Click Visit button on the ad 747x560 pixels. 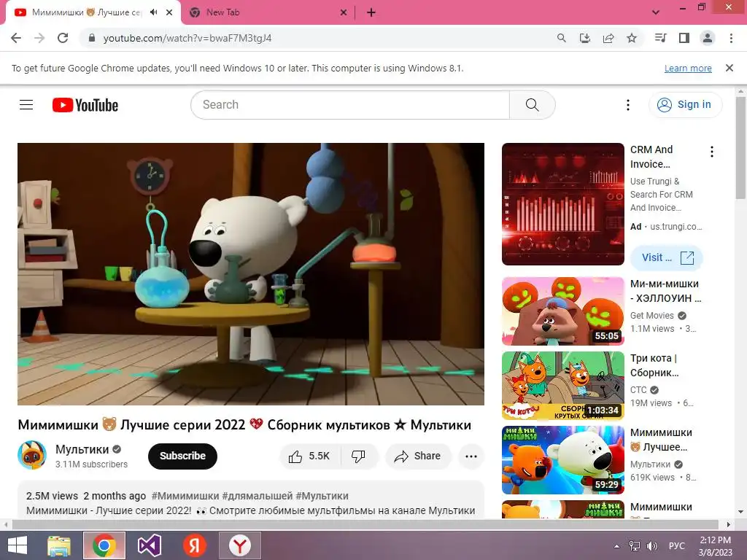coord(667,257)
